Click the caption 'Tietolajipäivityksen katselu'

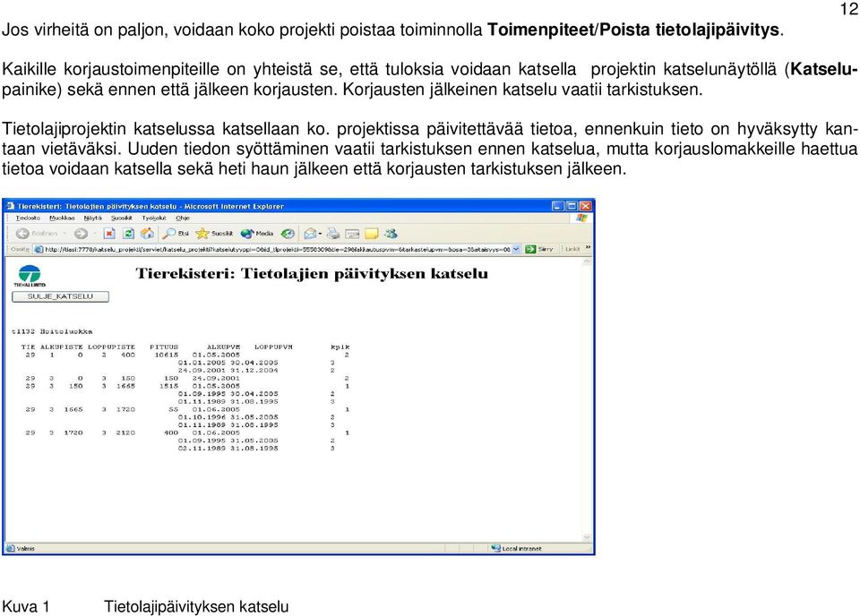(x=196, y=607)
